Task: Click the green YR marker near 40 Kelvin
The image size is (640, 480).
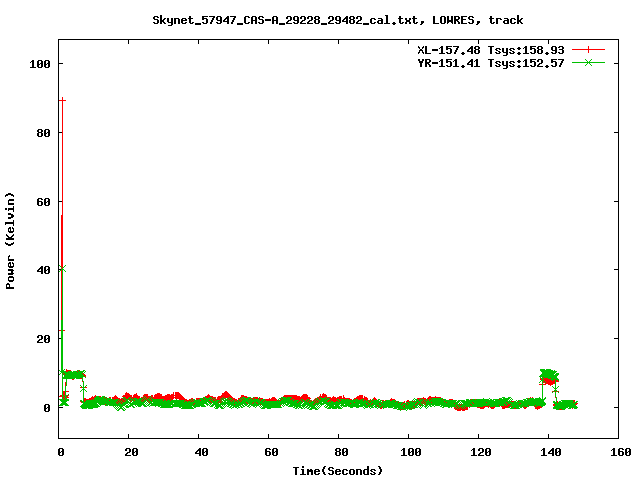Action: click(62, 269)
